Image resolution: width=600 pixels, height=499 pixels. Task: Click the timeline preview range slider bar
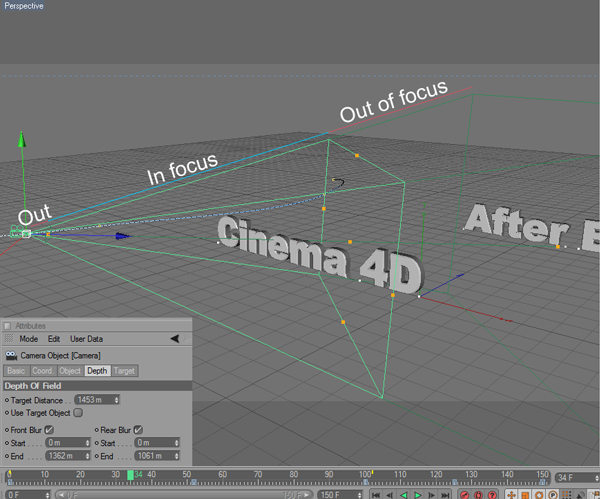pos(184,495)
